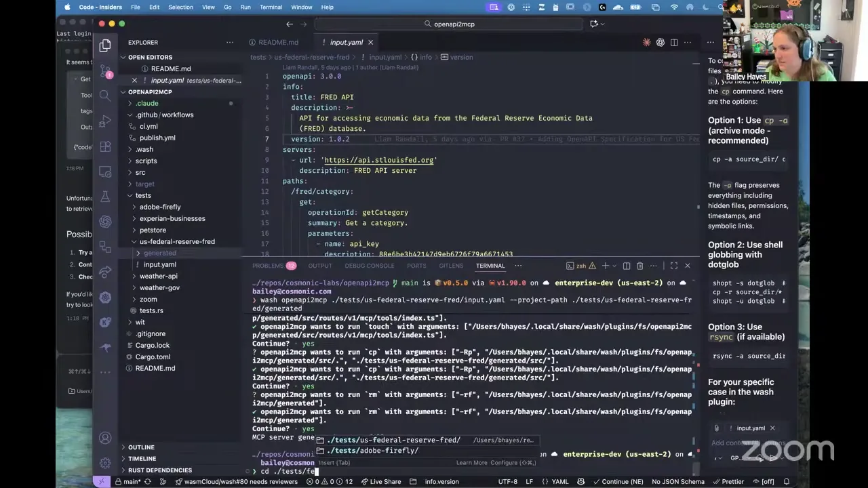Click the main branch status item
The height and width of the screenshot is (488, 868).
pos(127,482)
